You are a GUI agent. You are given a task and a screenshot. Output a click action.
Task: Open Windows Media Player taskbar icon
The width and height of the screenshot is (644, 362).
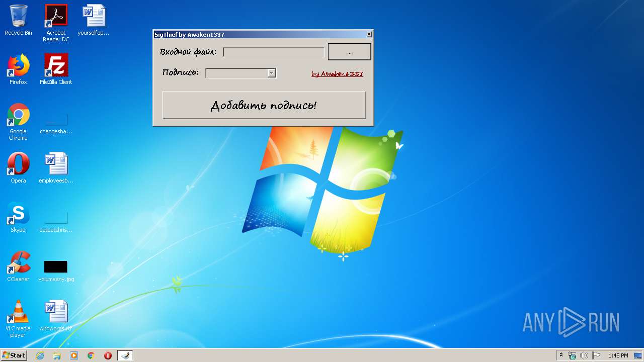(74, 355)
